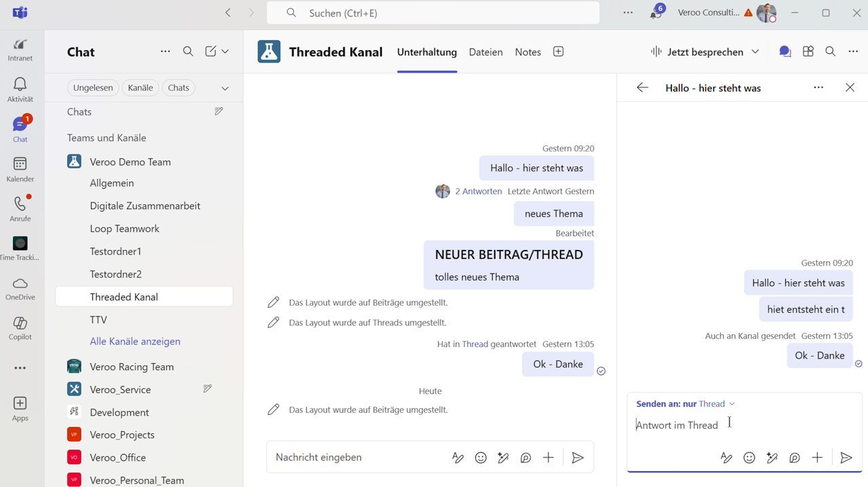The image size is (868, 487).
Task: Open the Kalender app in sidebar
Action: pyautogui.click(x=20, y=169)
